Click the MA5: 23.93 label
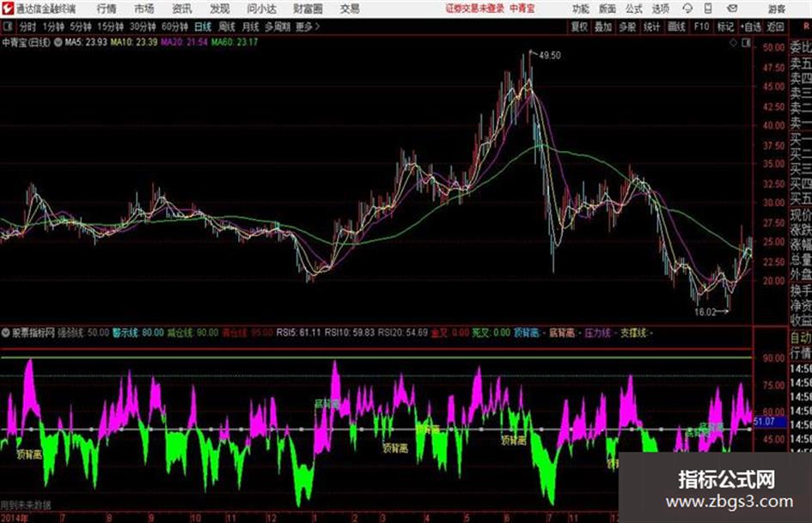The height and width of the screenshot is (523, 812). 86,42
